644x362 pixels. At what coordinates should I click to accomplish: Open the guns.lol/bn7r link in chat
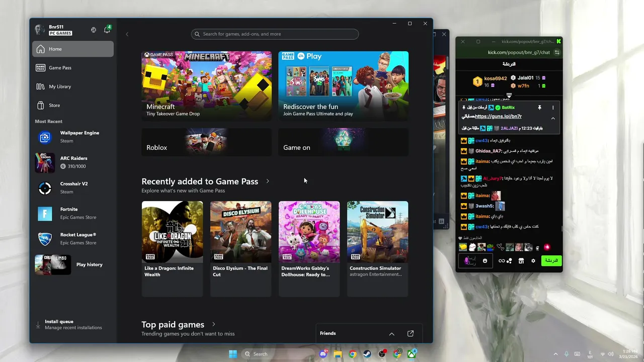tap(498, 117)
